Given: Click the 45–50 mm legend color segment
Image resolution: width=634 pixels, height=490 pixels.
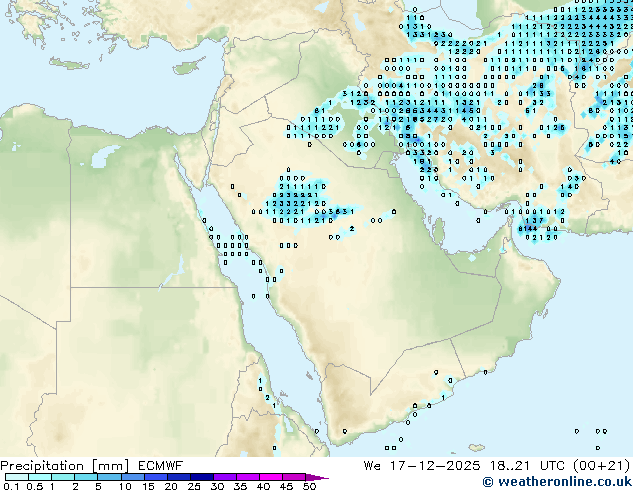Looking at the screenshot, I should coord(294,477).
